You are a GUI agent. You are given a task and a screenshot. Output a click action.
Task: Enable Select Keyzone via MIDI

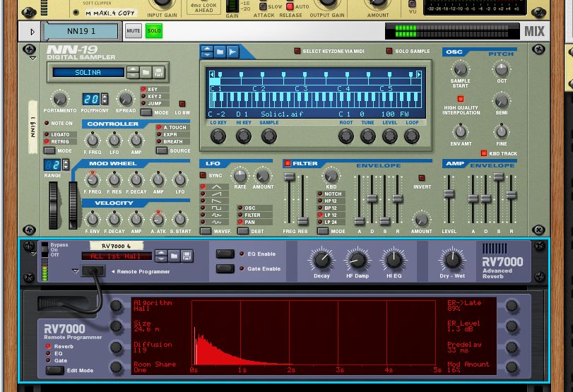(297, 51)
